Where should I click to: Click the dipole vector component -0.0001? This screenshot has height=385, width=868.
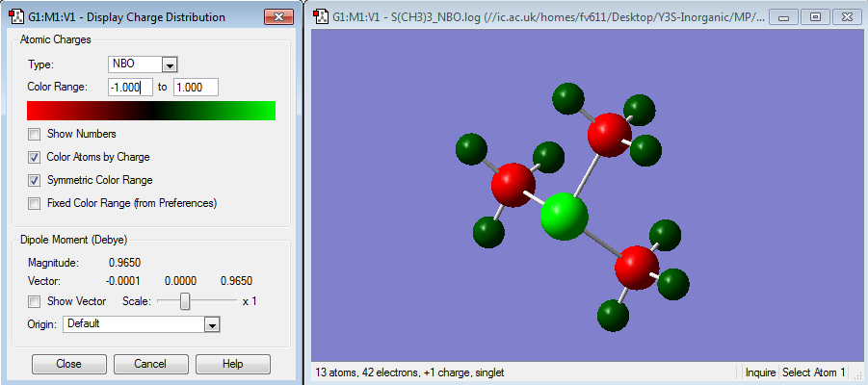(124, 281)
